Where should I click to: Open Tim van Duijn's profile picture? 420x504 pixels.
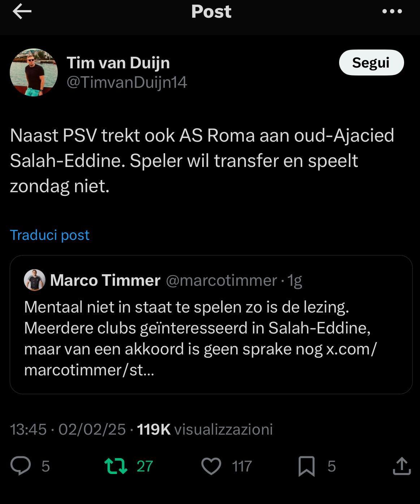pos(34,72)
